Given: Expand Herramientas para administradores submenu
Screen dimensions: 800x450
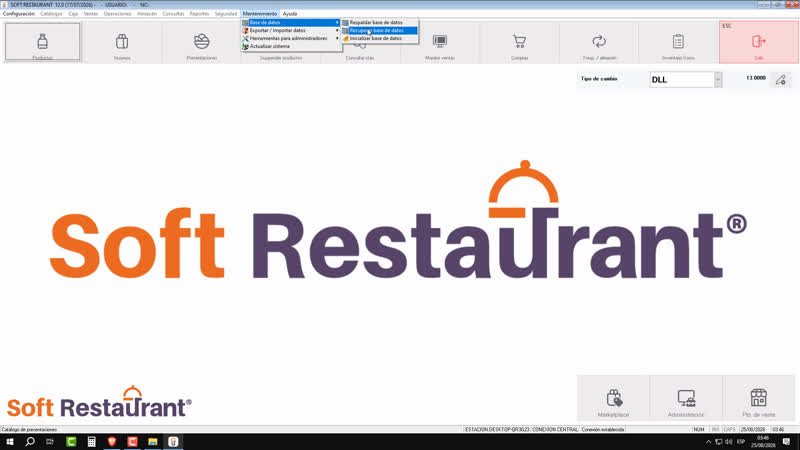Looking at the screenshot, I should coord(291,38).
